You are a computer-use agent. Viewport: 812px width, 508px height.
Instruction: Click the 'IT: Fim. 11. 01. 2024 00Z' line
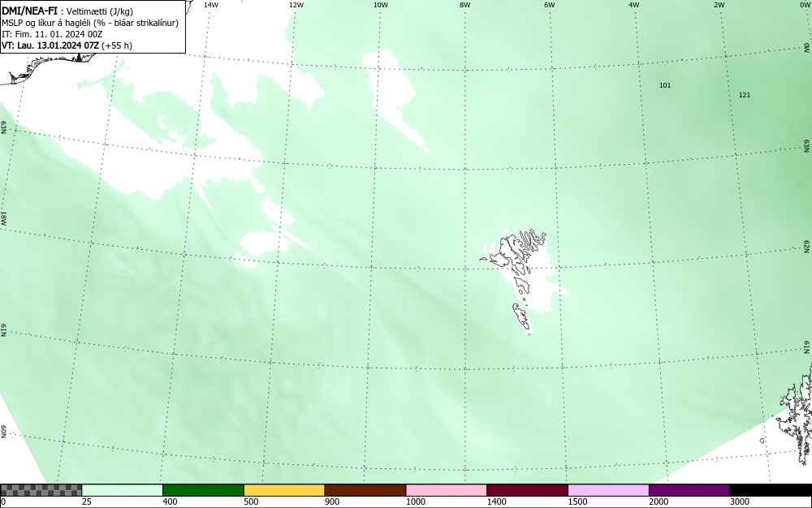(x=52, y=34)
